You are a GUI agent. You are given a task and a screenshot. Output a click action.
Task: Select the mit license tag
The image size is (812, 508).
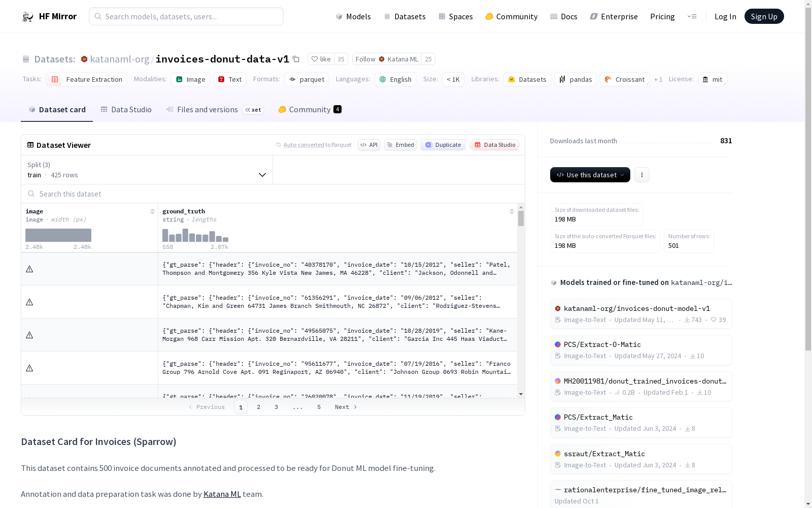coord(713,79)
